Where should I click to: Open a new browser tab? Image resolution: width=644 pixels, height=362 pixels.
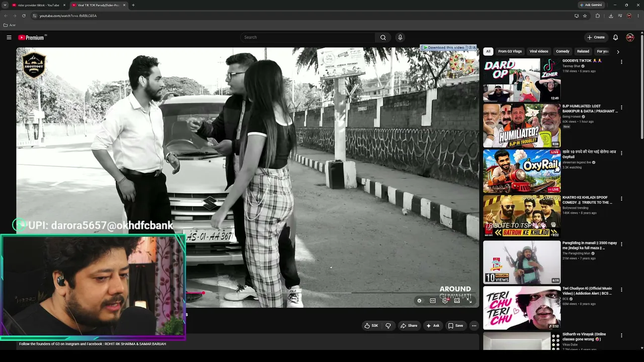tap(133, 5)
